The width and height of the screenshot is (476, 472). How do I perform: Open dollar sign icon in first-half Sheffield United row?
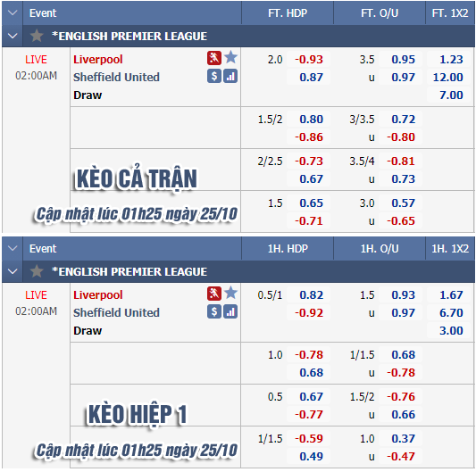[x=214, y=311]
